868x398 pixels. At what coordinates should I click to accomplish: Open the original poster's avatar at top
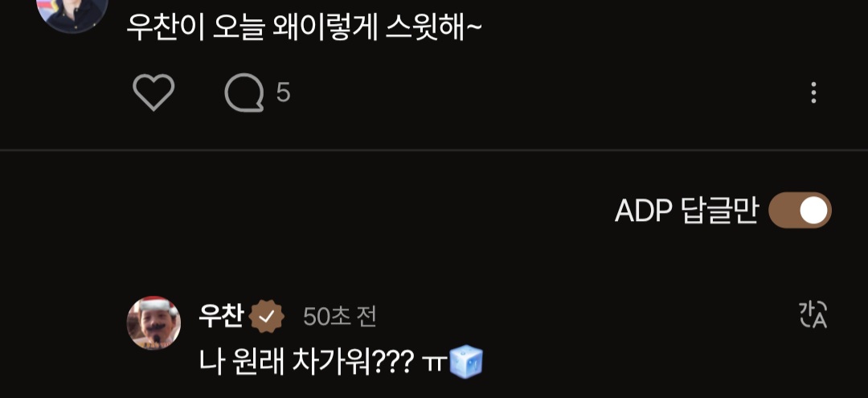(72, 11)
